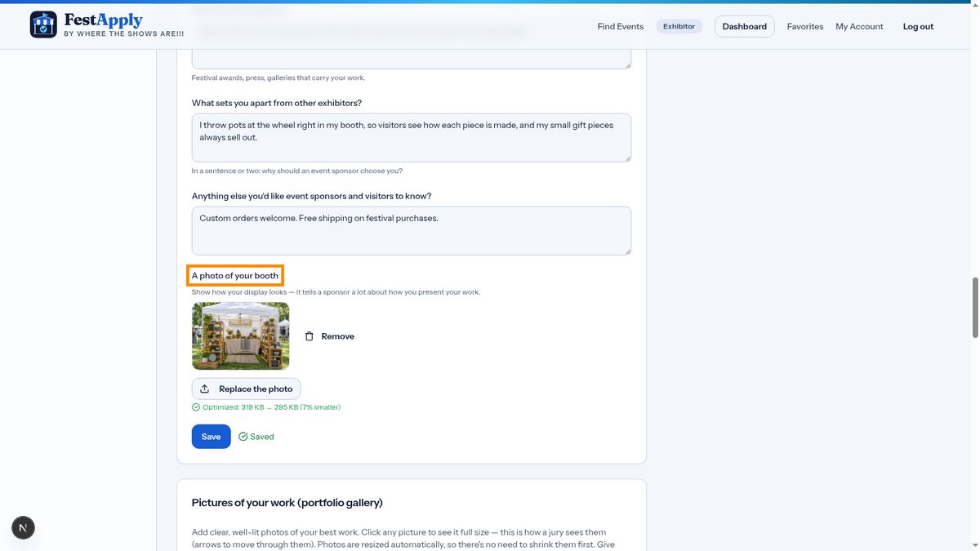Remove the booth photo
This screenshot has height=551, width=980.
(329, 336)
